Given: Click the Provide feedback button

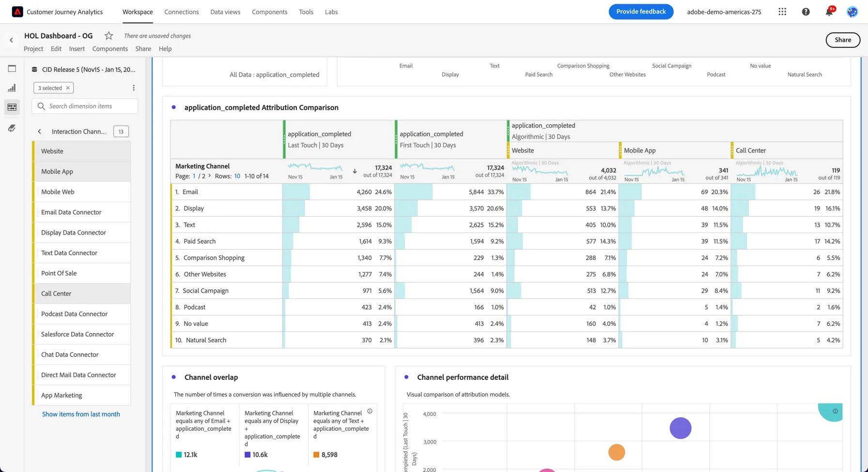Looking at the screenshot, I should 641,12.
